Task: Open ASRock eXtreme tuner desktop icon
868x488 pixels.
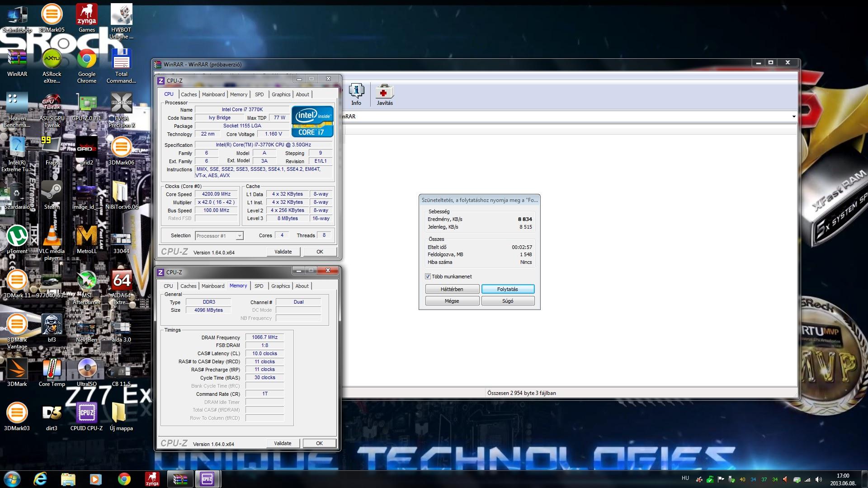Action: tap(52, 66)
